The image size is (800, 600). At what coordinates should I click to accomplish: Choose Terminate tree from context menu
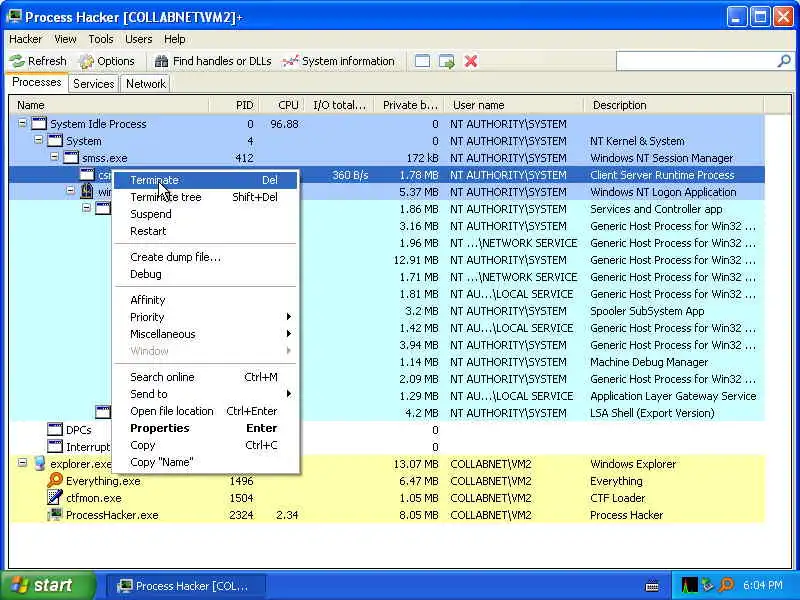click(x=205, y=197)
